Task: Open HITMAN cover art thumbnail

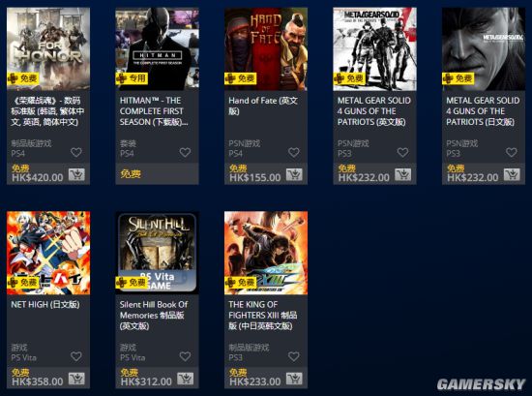Action: (x=157, y=49)
